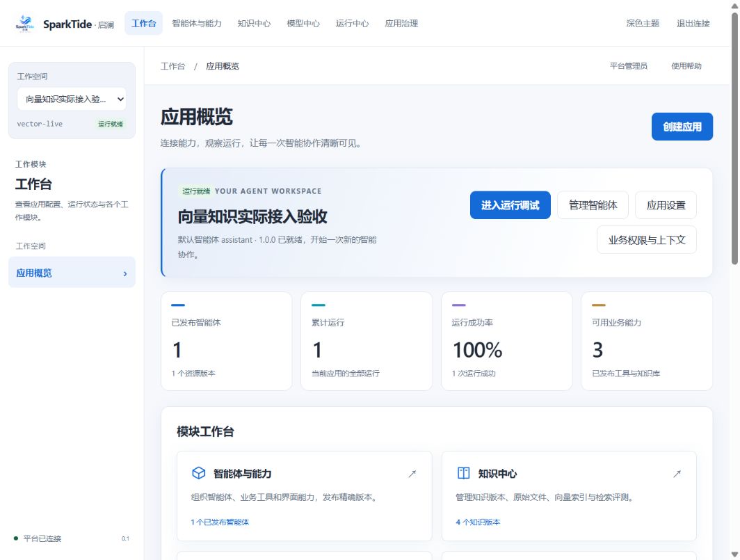Click the 运行成功率 100% card
Screen dimensions: 740x560
pyautogui.click(x=507, y=341)
